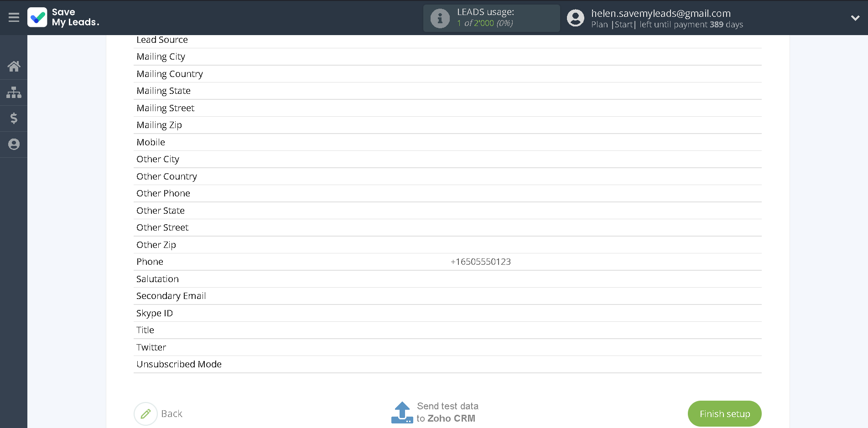The width and height of the screenshot is (868, 428).
Task: Expand the account dropdown chevron
Action: coord(855,18)
